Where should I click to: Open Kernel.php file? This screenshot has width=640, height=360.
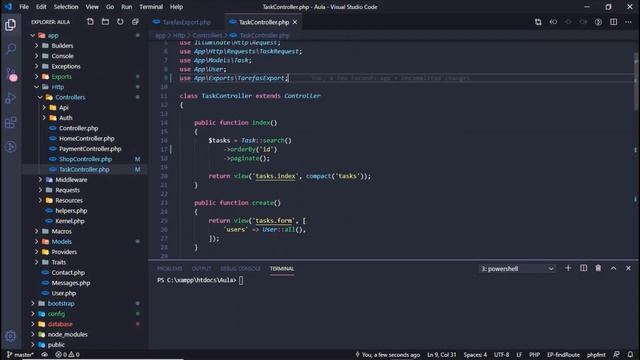pyautogui.click(x=70, y=221)
